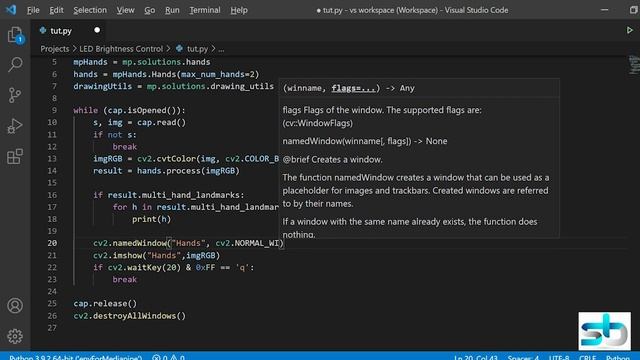640x360 pixels.
Task: Click "@brief Creates a window." tooltip text
Action: coord(333,159)
